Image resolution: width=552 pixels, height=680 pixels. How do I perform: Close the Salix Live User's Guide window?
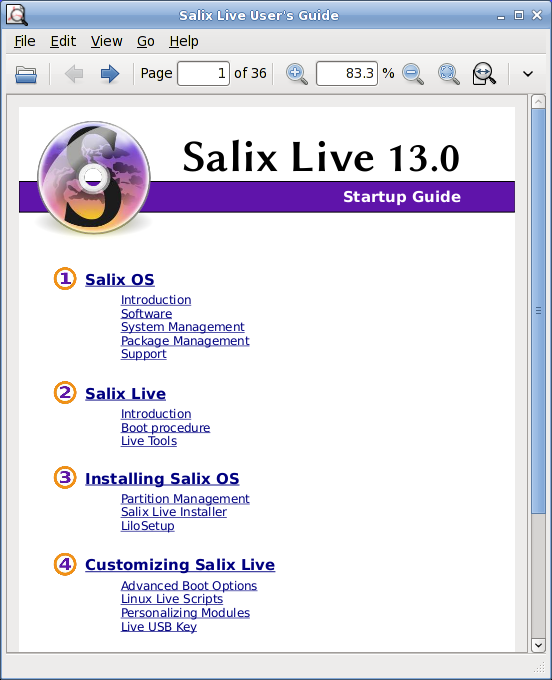point(537,15)
